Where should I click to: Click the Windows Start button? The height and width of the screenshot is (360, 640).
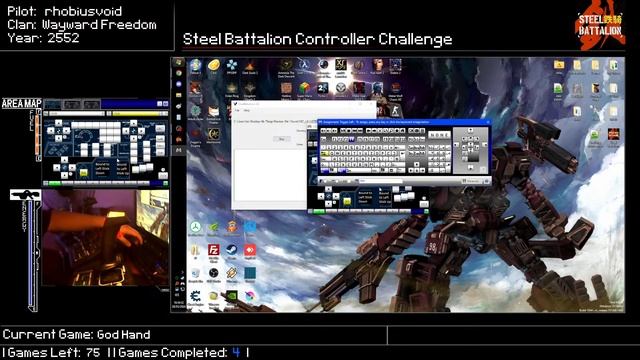(x=178, y=62)
